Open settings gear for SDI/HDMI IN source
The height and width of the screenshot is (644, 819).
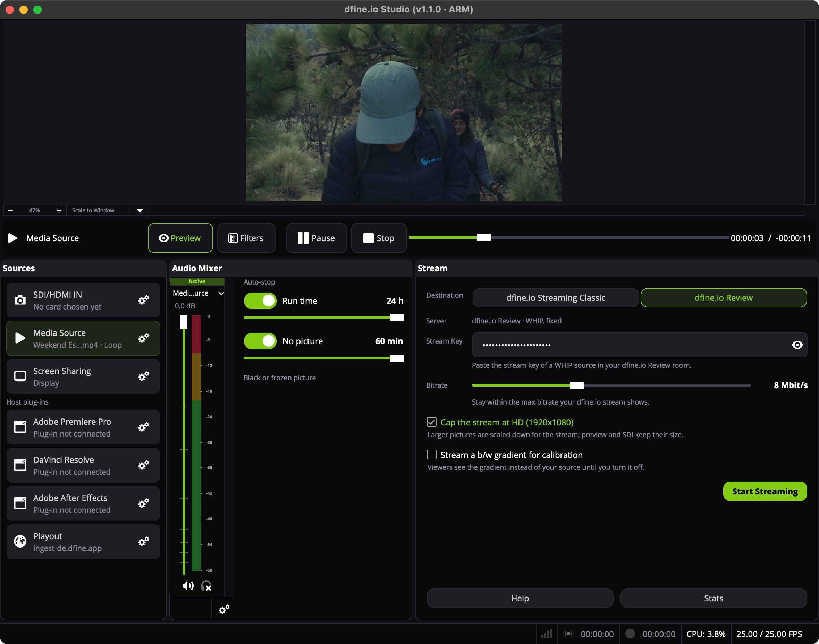143,300
